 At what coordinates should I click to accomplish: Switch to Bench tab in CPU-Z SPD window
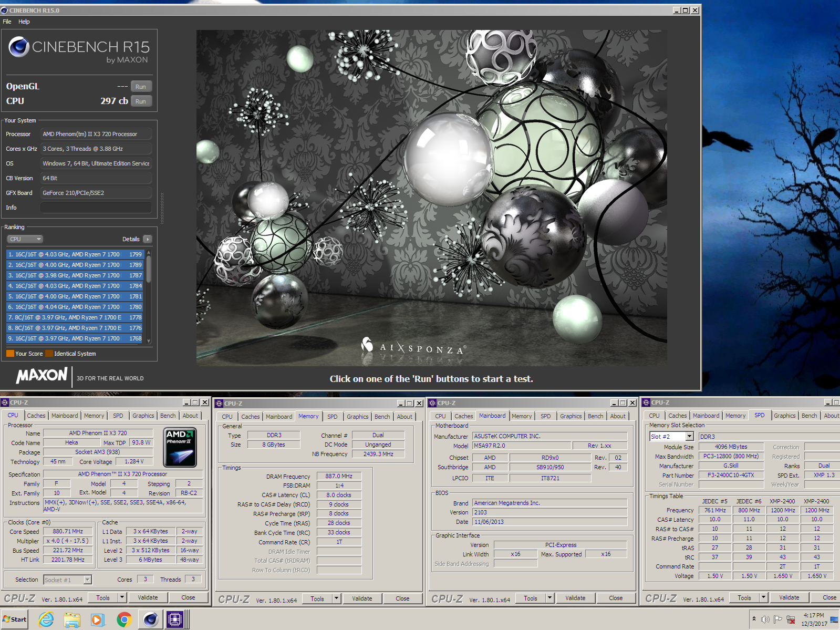pyautogui.click(x=809, y=416)
